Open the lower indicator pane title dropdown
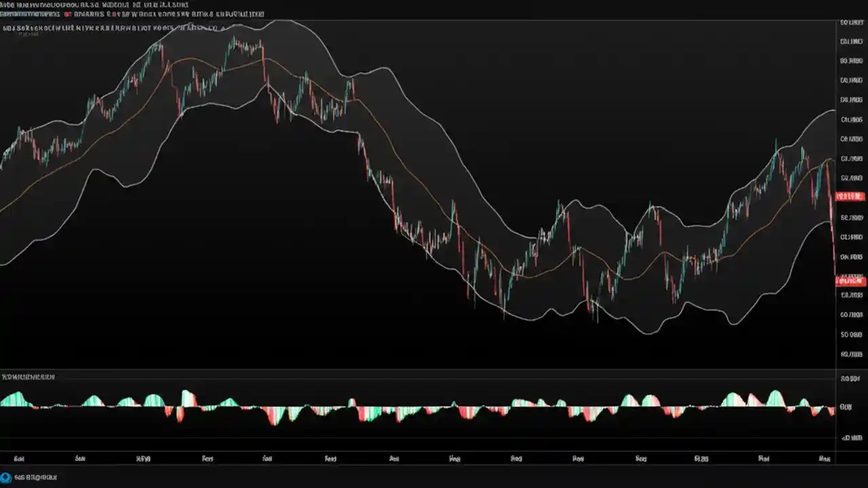The height and width of the screenshot is (488, 868). (x=27, y=377)
